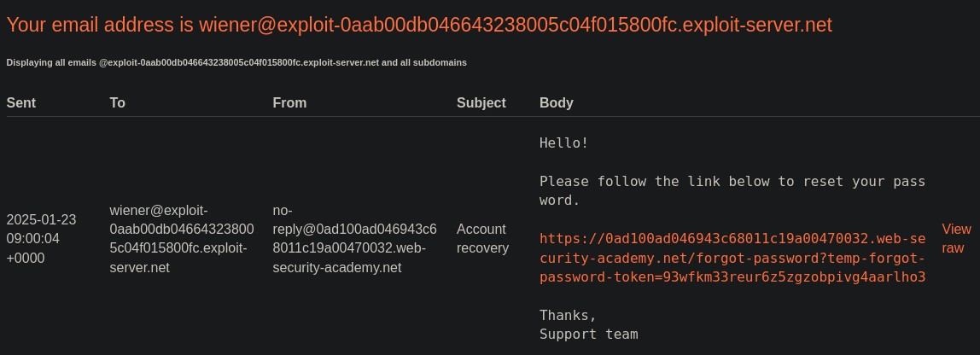Click the Hello! greeting line
Screen dimensions: 980x355
click(x=564, y=143)
